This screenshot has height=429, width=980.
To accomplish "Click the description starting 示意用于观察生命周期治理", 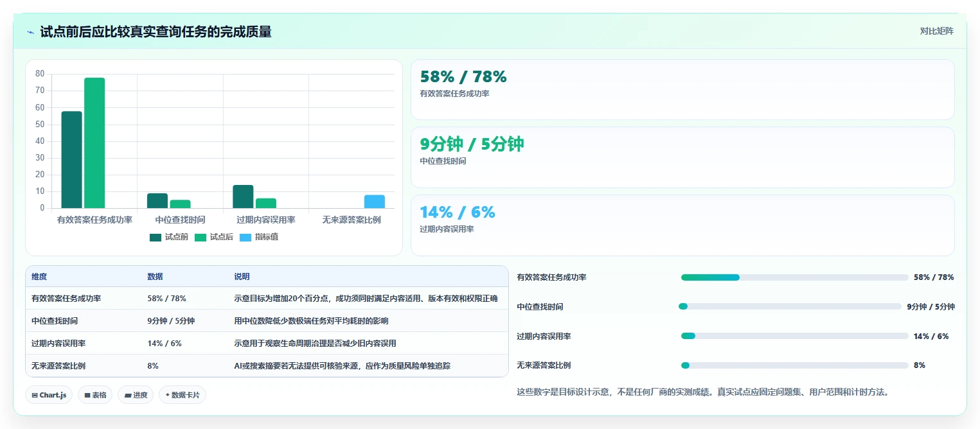I will point(315,344).
